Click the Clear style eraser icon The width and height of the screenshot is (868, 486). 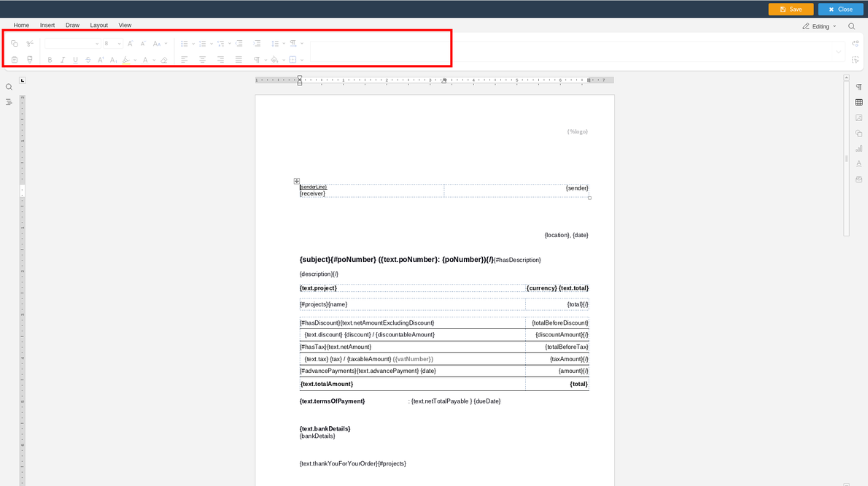[164, 60]
